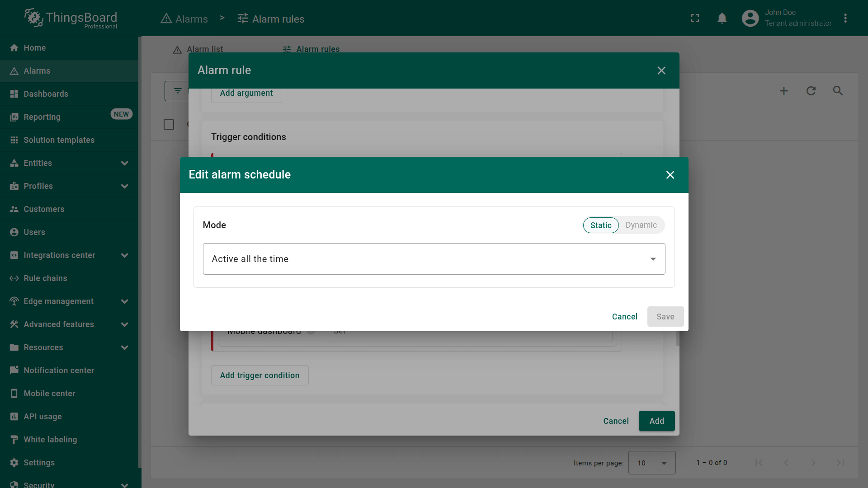Screen dimensions: 868x488
Task: Click the plus add rule icon
Action: coord(784,91)
